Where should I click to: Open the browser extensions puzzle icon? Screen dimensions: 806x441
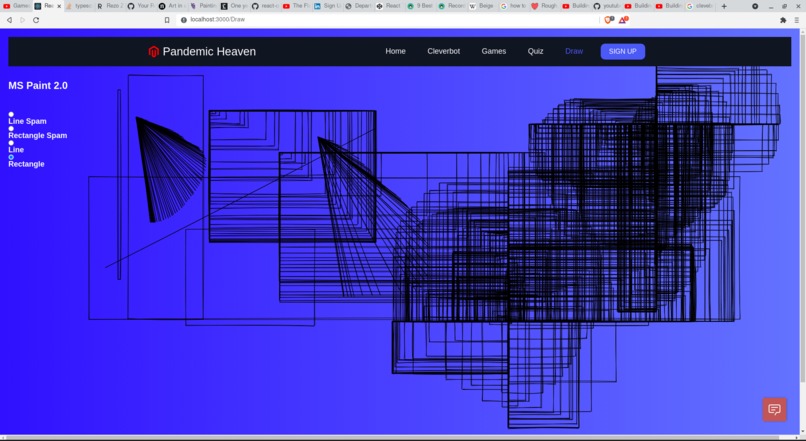[783, 20]
